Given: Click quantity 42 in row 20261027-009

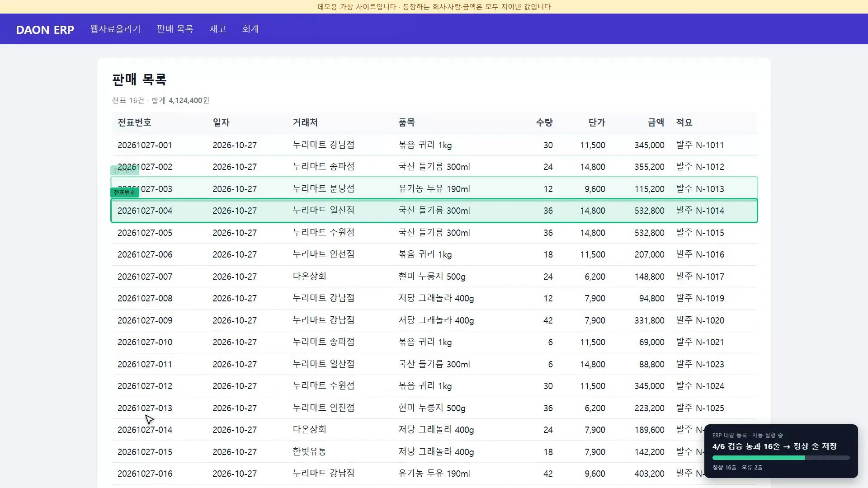Looking at the screenshot, I should pos(548,320).
